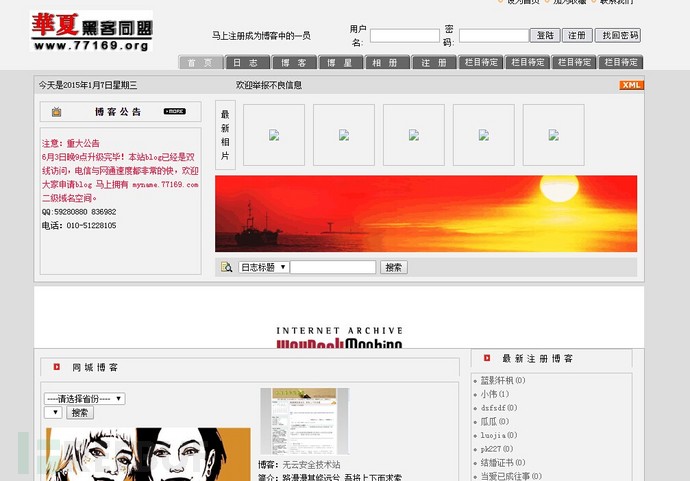Click the 最新注册博客 section heading
This screenshot has height=481, width=690.
[x=537, y=358]
